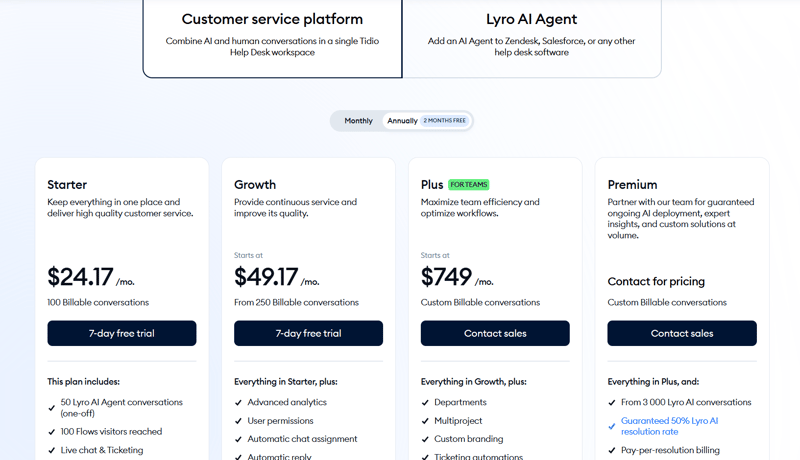Click checkmark next to User permissions
Image resolution: width=800 pixels, height=460 pixels.
(x=239, y=421)
